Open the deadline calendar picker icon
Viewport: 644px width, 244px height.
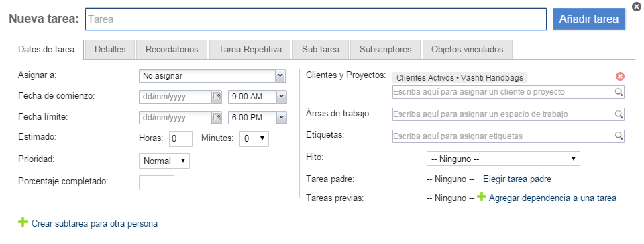pos(217,117)
